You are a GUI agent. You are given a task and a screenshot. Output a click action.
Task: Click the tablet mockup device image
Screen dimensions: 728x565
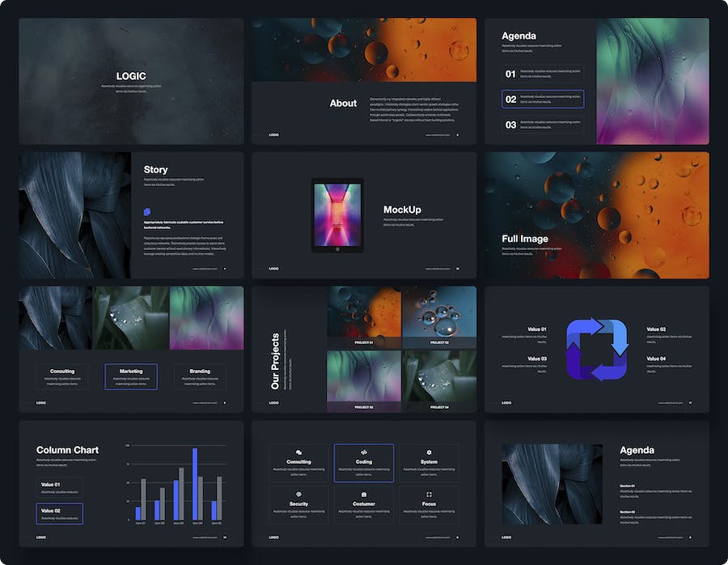(x=337, y=215)
